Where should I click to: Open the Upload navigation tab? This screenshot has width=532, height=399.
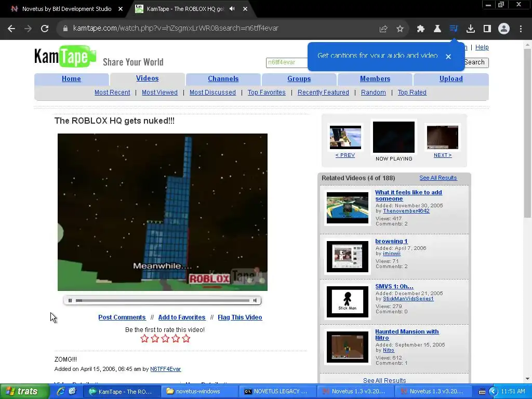[451, 79]
